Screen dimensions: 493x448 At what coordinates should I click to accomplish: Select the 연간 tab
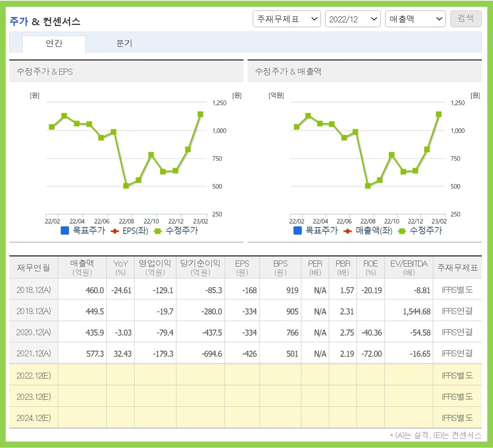click(54, 43)
